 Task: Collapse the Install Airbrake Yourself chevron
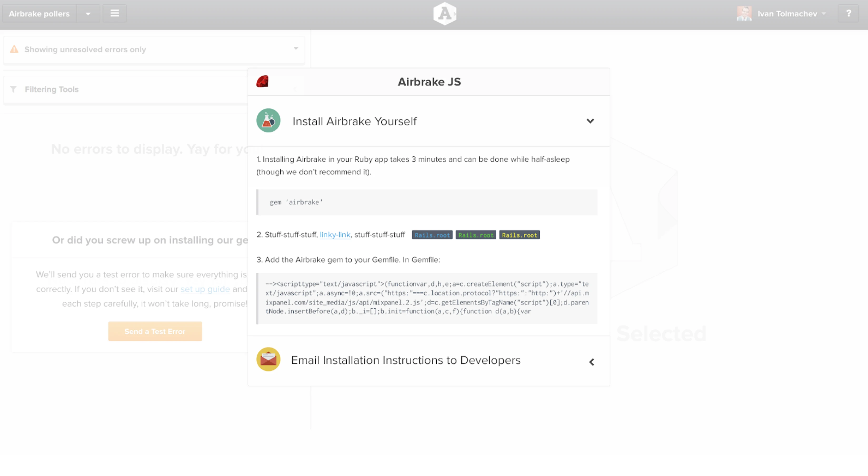590,121
